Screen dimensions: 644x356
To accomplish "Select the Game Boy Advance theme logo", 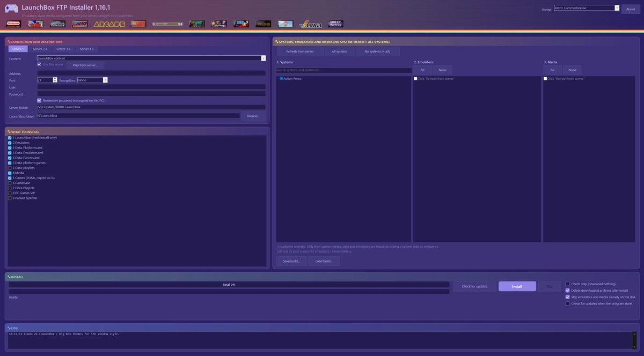I will 336,24.
